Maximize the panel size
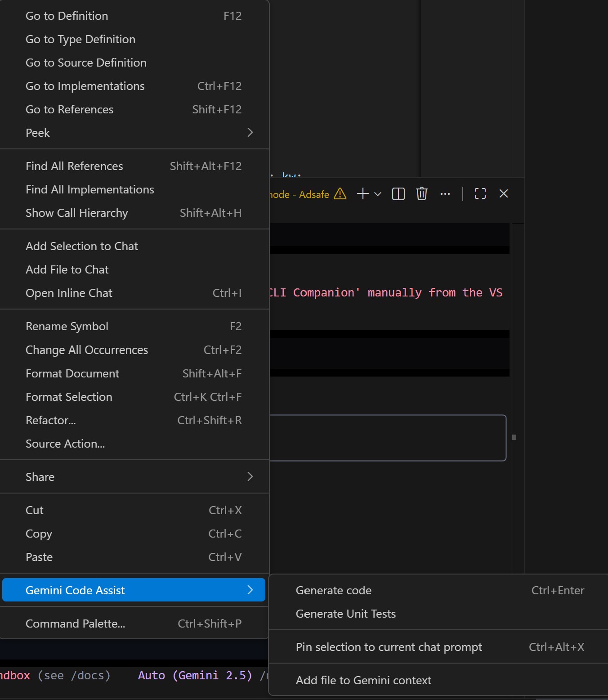Screen dimensions: 608x700 pos(480,194)
